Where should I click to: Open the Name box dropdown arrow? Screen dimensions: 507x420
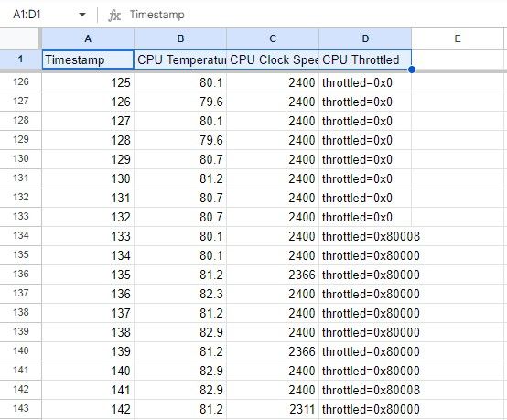coord(82,15)
